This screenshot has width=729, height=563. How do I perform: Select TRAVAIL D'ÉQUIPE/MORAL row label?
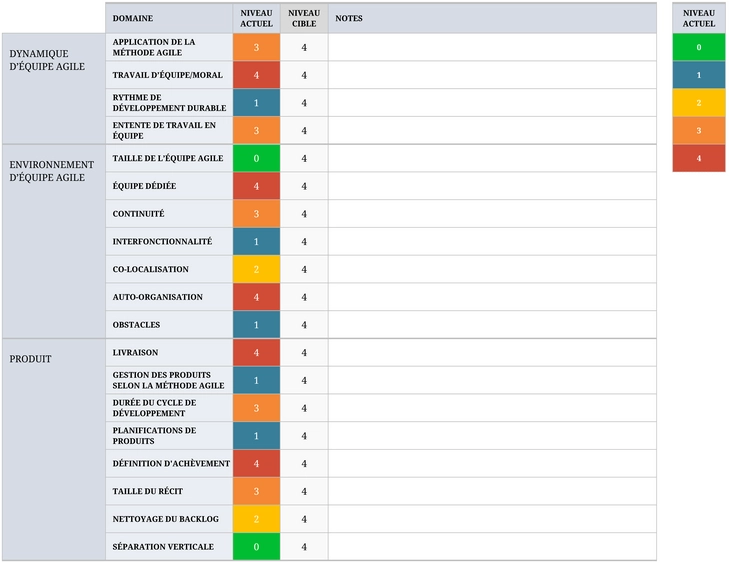coord(169,75)
